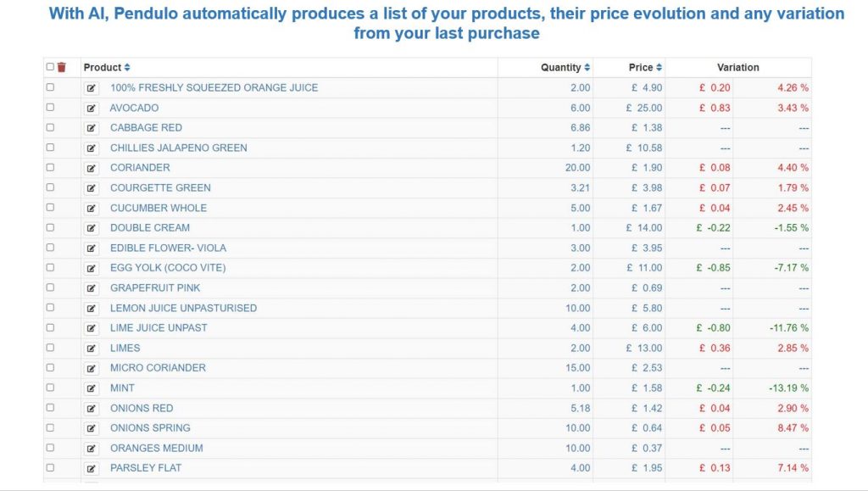Screen dimensions: 868x491
Task: Click edit icon for Double Cream
Action: click(92, 228)
